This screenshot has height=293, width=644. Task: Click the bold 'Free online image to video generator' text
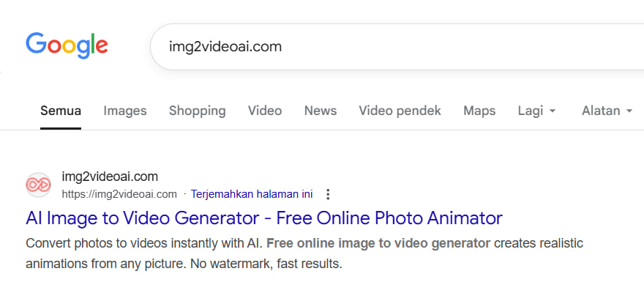[378, 243]
